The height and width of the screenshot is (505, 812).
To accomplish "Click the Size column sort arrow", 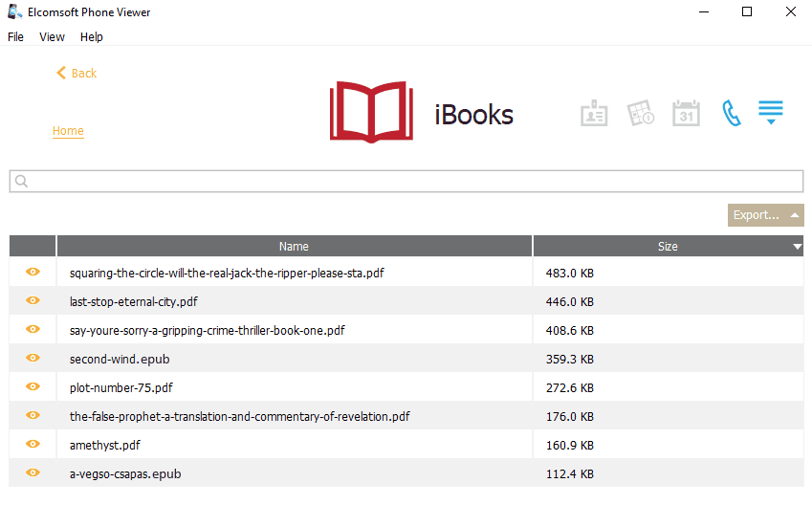I will pos(797,247).
